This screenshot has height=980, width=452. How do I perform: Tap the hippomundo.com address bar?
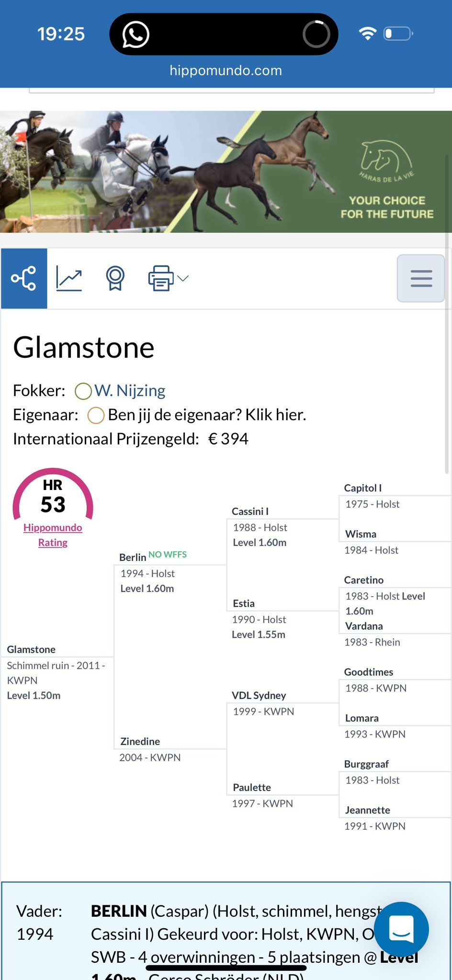pos(226,70)
